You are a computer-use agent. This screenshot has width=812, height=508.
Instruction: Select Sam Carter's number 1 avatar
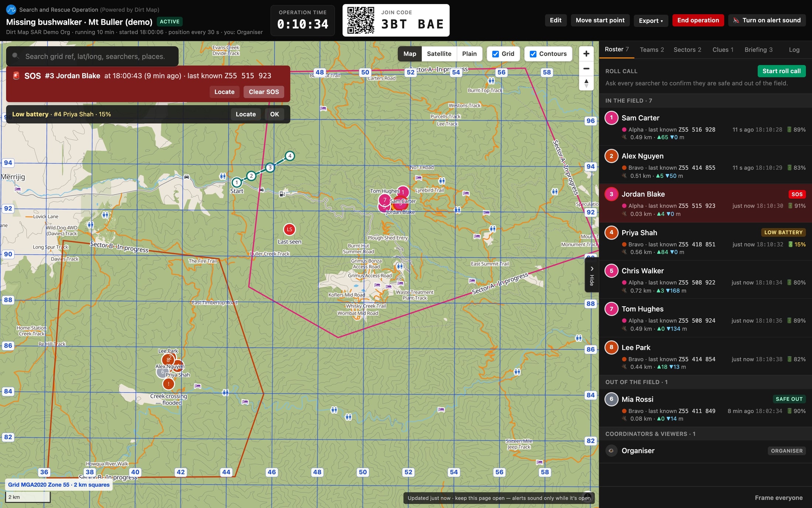point(611,118)
